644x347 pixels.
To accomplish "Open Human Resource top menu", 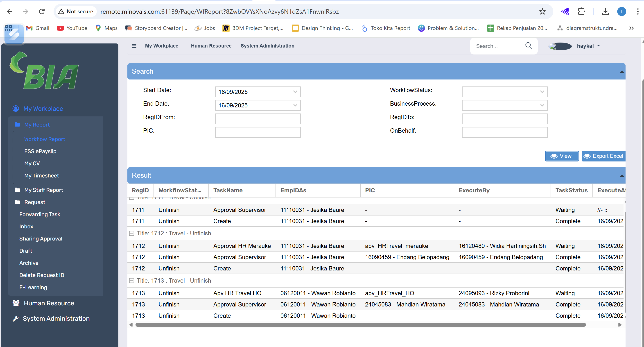I will [211, 46].
